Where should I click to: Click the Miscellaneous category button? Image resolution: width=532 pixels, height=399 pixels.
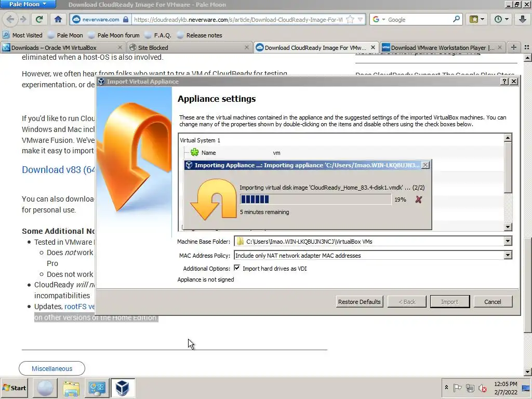pos(52,368)
